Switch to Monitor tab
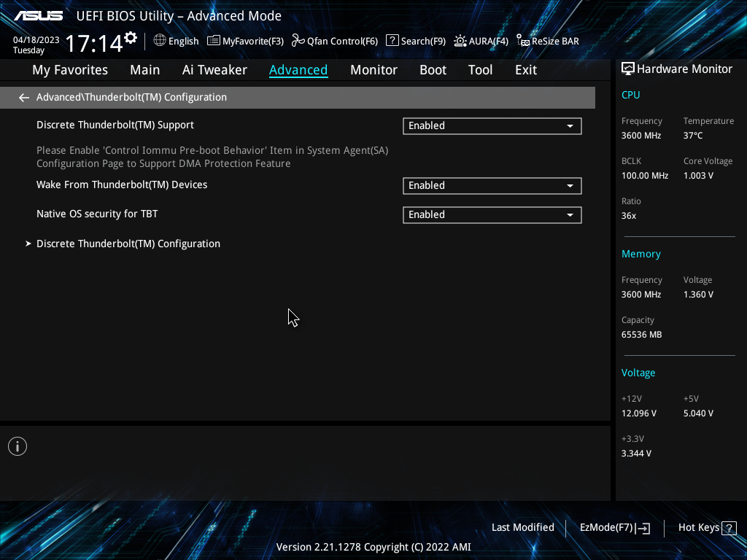Viewport: 747px width, 560px height. coord(373,70)
